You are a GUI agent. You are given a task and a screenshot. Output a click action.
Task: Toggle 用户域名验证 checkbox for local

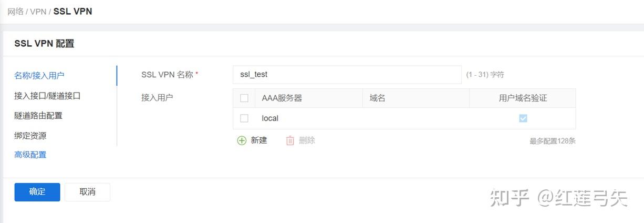(x=523, y=118)
